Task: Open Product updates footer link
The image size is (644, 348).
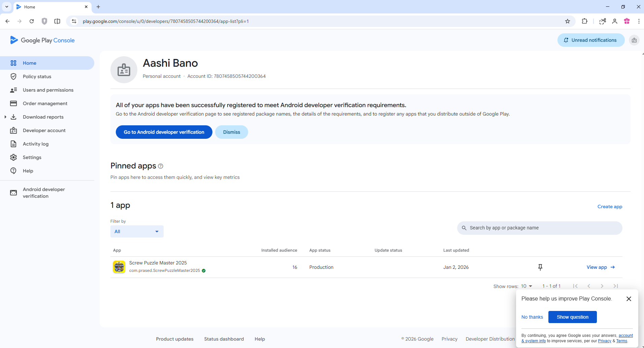Action: [175, 339]
